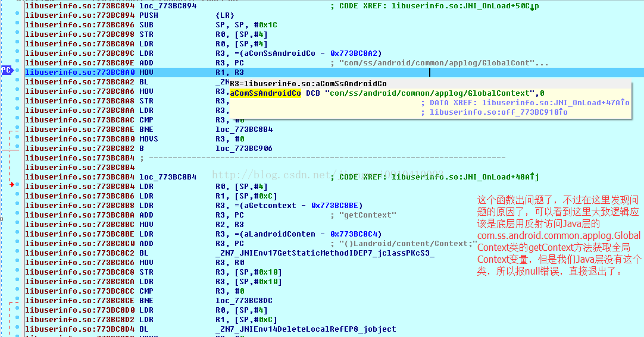Follow the DeleteLocalRef function call symbol
This screenshot has height=337, width=644.
306,329
